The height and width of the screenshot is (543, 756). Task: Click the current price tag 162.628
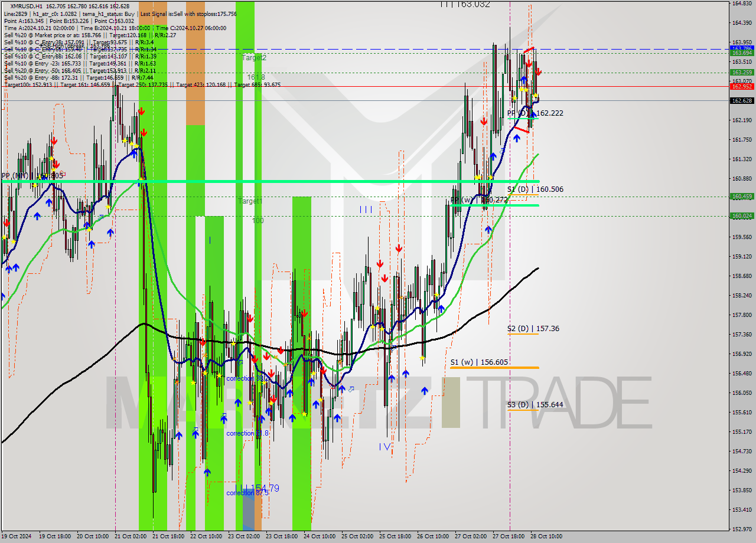point(742,100)
